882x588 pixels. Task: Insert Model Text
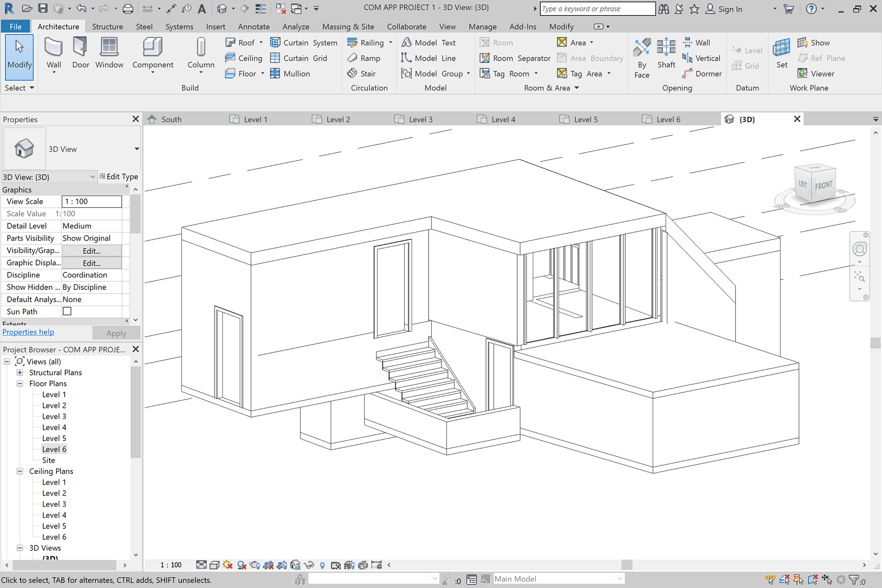pos(429,43)
